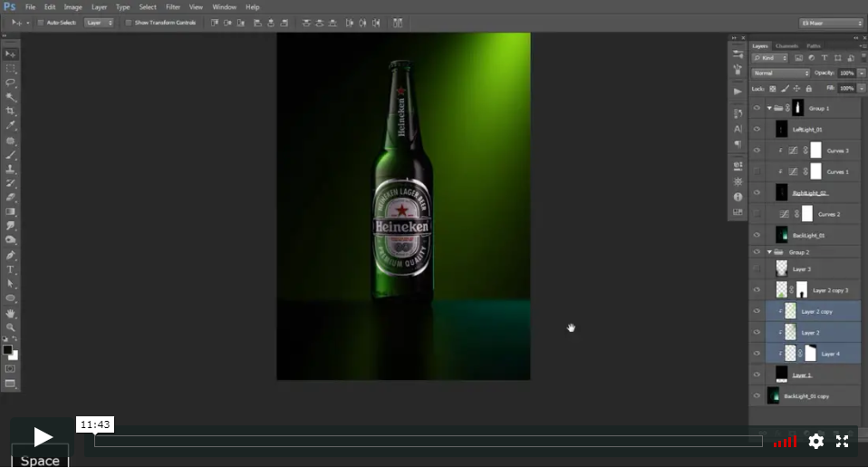Play the video
The image size is (868, 468).
[42, 437]
